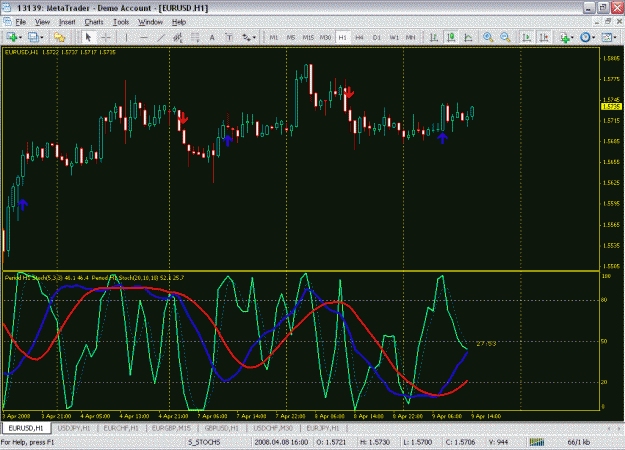This screenshot has height=450, width=625.
Task: Open the Insert menu
Action: coord(67,22)
